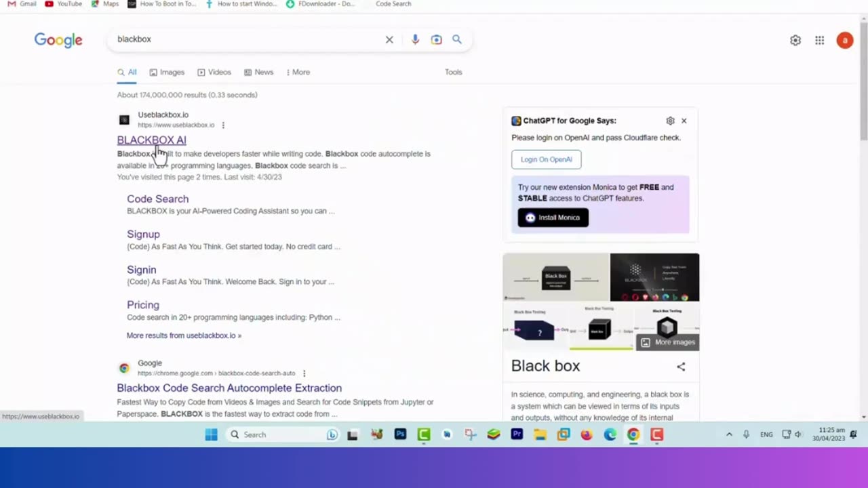This screenshot has width=868, height=488.
Task: Share the Black box knowledge panel
Action: point(681,367)
